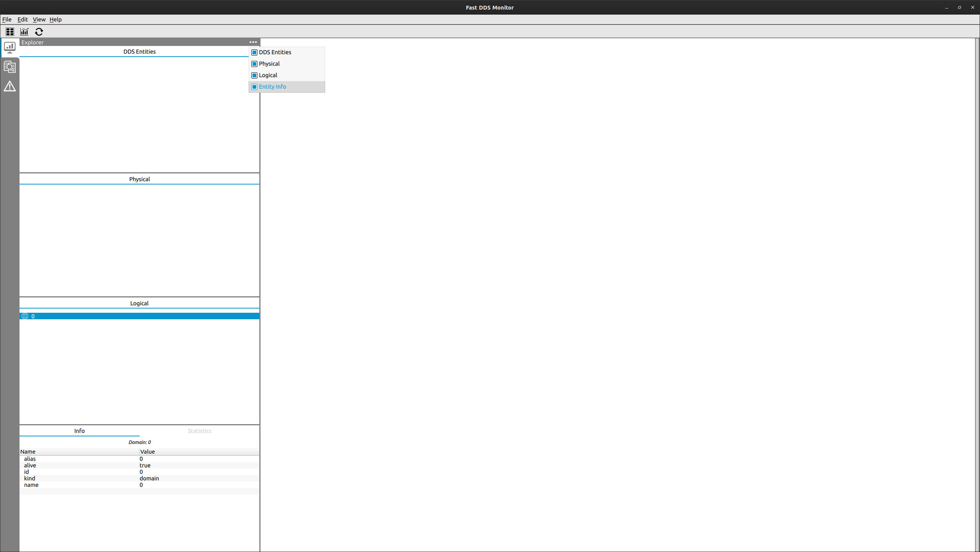Open the Help menu
This screenshot has width=980, height=552.
[x=55, y=20]
